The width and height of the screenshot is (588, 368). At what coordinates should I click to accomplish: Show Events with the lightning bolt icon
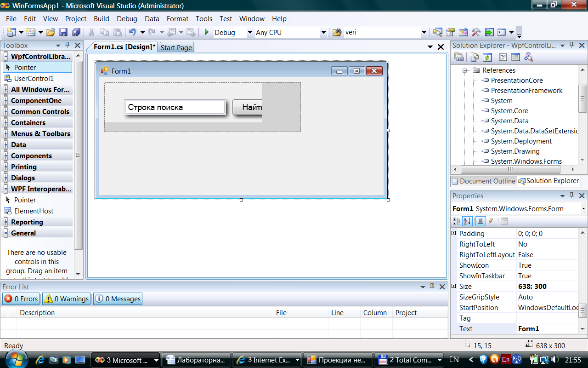click(x=491, y=221)
